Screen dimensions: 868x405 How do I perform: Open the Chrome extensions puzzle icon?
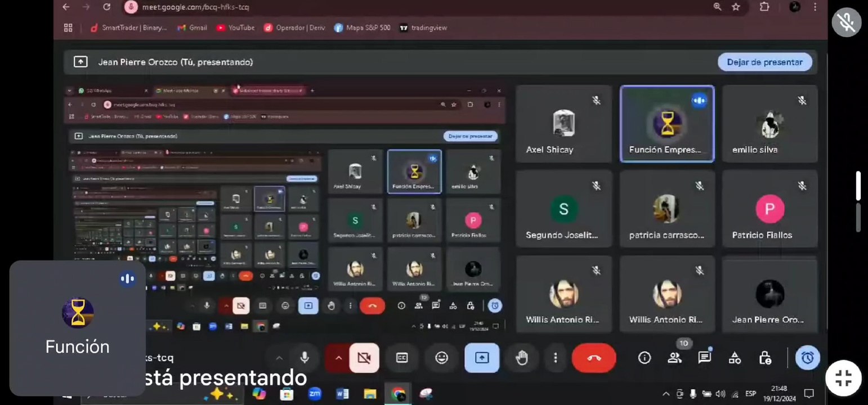click(764, 7)
